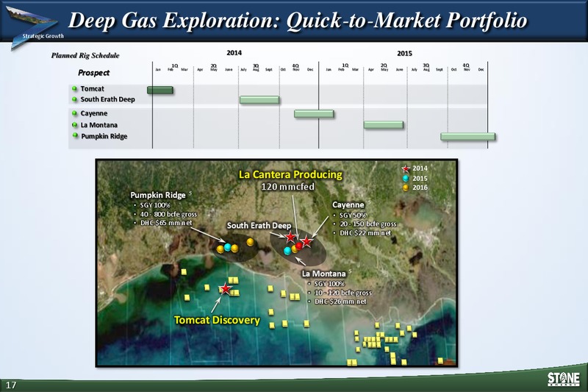Click the DHC $22 mm net text
Viewport: 588px width, 392px height.
click(365, 233)
